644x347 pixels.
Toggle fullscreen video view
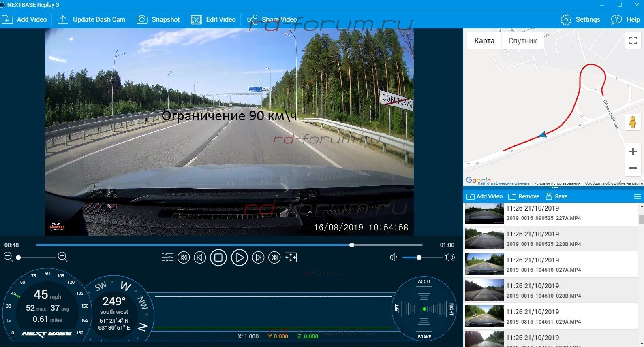(291, 258)
